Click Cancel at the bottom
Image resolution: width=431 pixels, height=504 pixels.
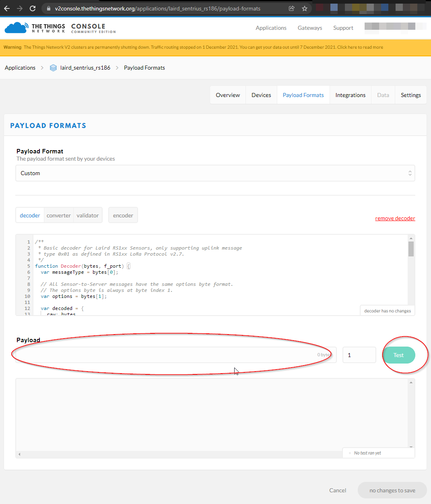(337, 490)
